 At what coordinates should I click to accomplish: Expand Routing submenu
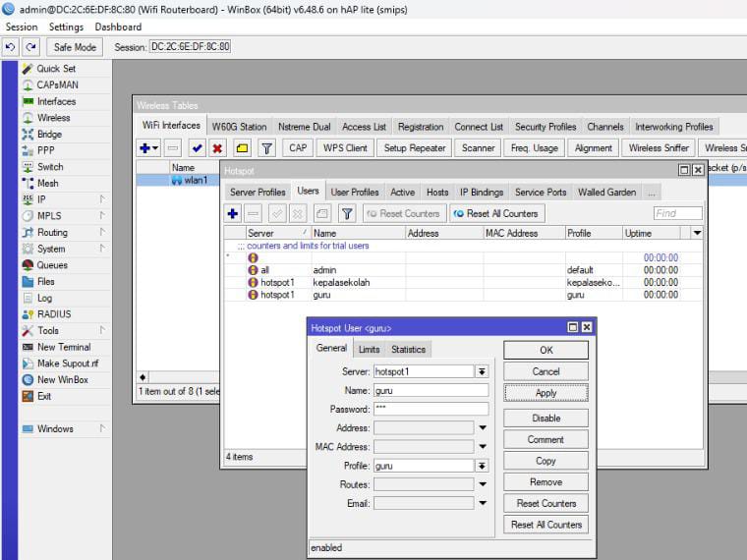click(x=102, y=233)
